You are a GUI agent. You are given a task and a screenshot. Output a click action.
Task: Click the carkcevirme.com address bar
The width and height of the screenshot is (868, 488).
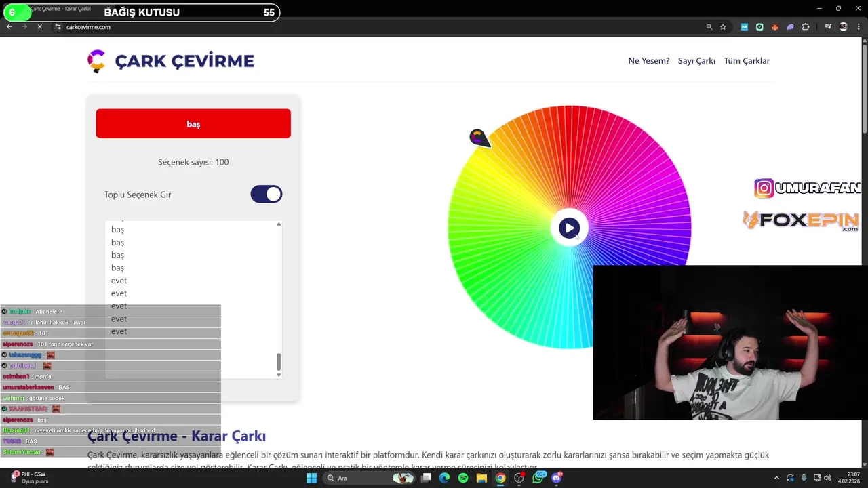(380, 27)
